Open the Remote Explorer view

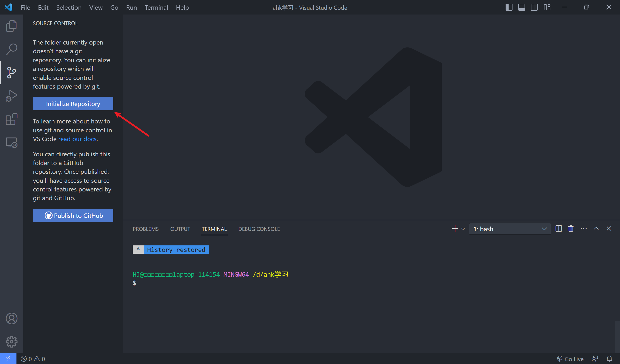[x=11, y=142]
